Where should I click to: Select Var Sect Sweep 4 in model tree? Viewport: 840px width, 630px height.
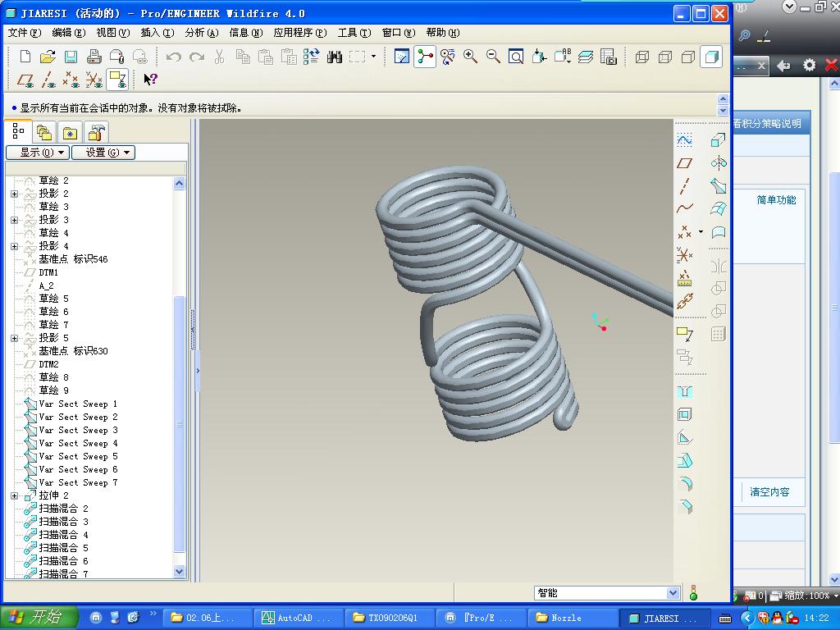click(x=78, y=443)
